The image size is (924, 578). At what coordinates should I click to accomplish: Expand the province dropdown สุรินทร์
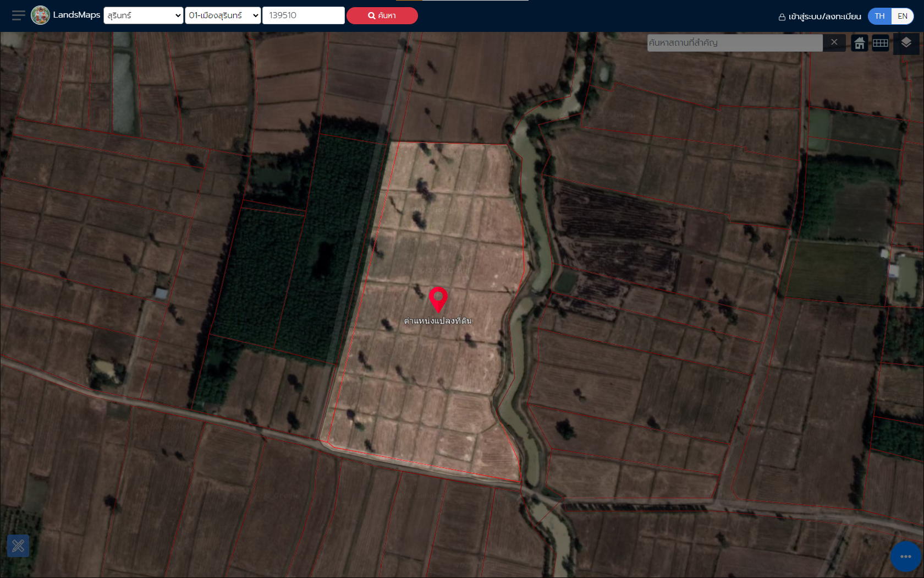143,15
